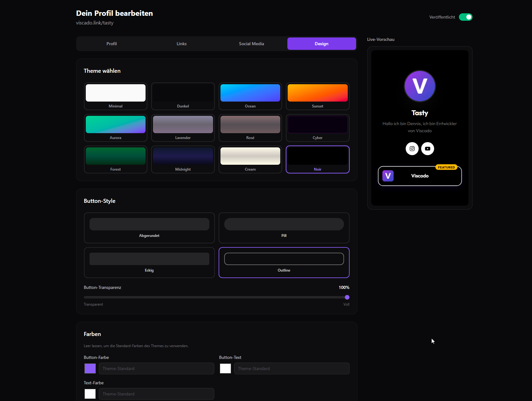Click the FEATURED badge in the preview

(x=446, y=167)
